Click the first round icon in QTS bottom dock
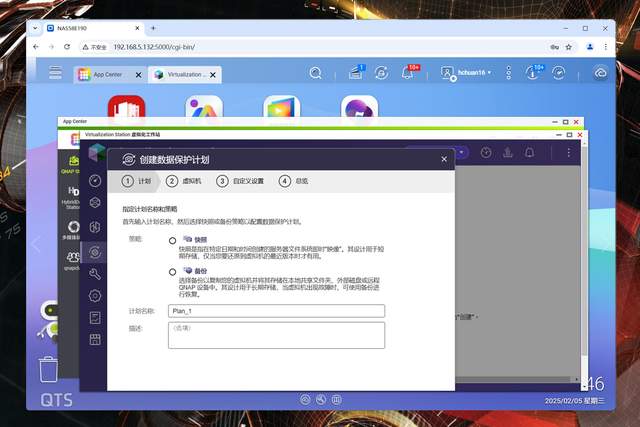640x427 pixels. pyautogui.click(x=305, y=400)
